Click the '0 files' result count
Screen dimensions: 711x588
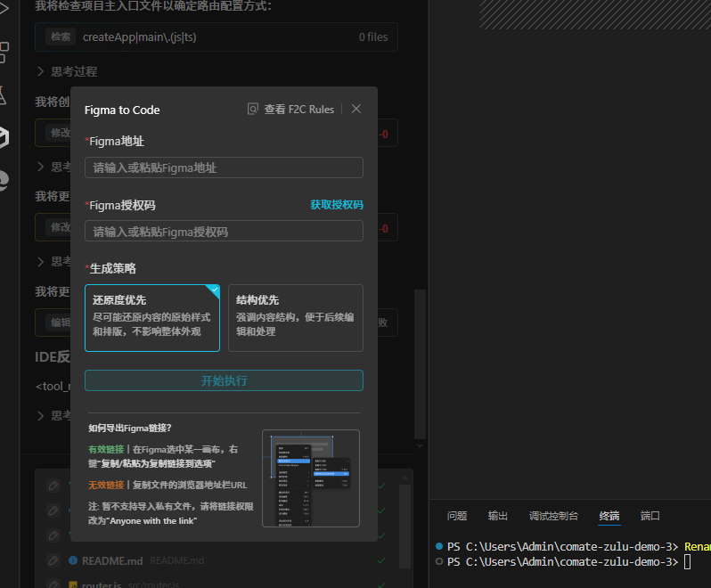pos(373,37)
